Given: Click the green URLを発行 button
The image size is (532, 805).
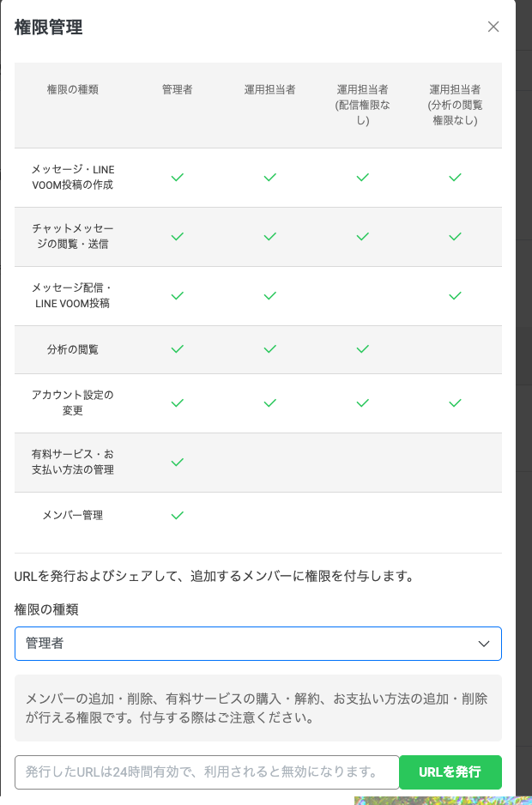Looking at the screenshot, I should pos(450,772).
